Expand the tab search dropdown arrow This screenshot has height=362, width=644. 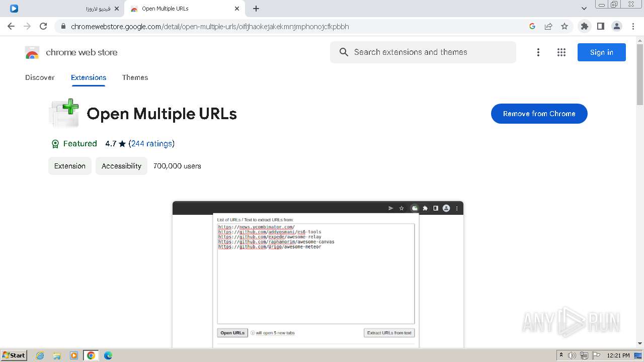[x=584, y=9]
